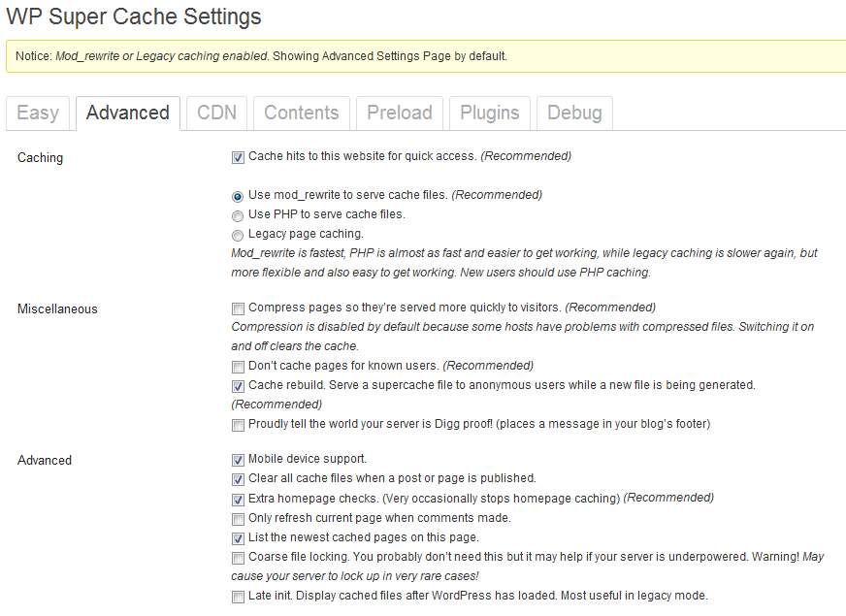Toggle the 'Cache rebuild' checkbox
Screen dimensions: 846x616
238,386
